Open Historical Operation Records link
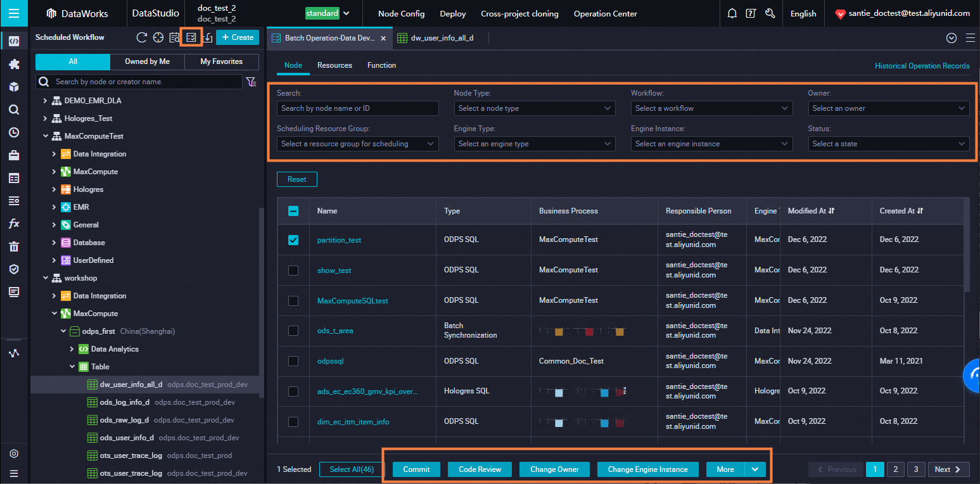980x484 pixels. 922,66
